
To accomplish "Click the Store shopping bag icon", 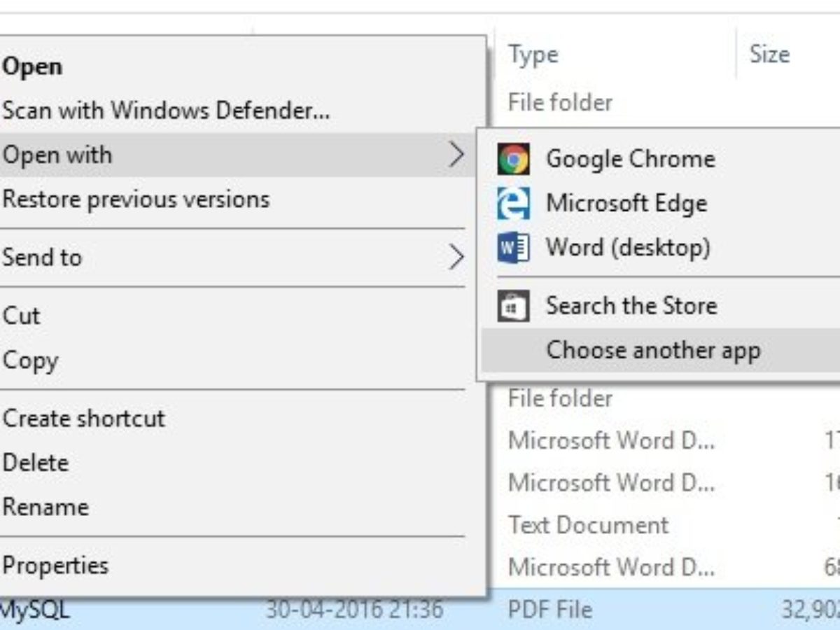I will (513, 306).
